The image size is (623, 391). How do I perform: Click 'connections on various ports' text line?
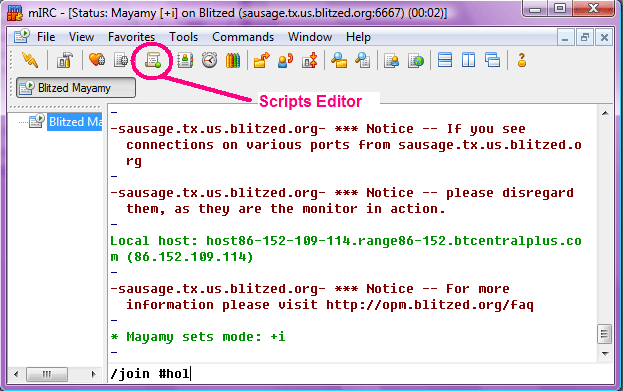[354, 145]
